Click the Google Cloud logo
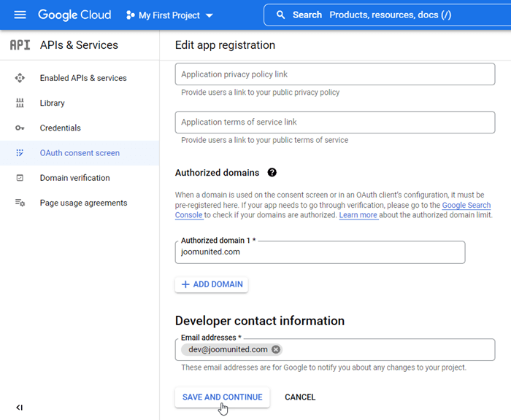Viewport: 511px width, 420px height. point(74,15)
